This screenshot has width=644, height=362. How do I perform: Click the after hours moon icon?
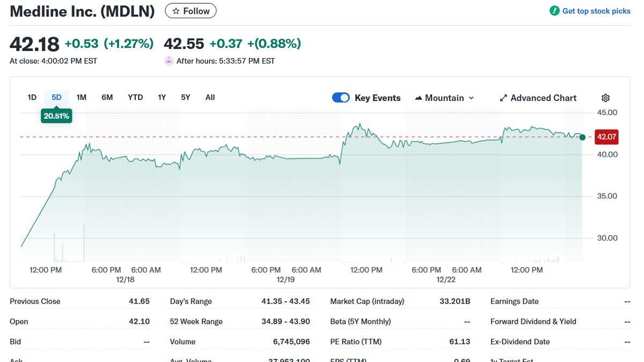coord(169,61)
